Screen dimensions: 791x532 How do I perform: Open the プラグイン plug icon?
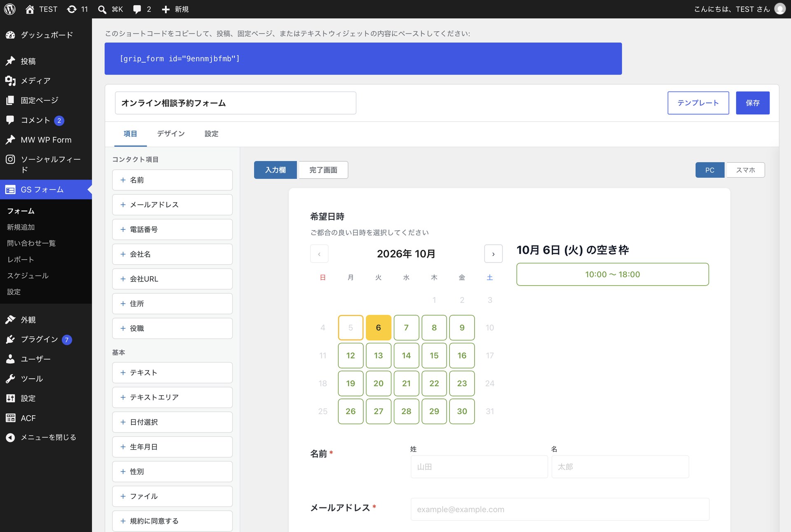[x=10, y=339]
